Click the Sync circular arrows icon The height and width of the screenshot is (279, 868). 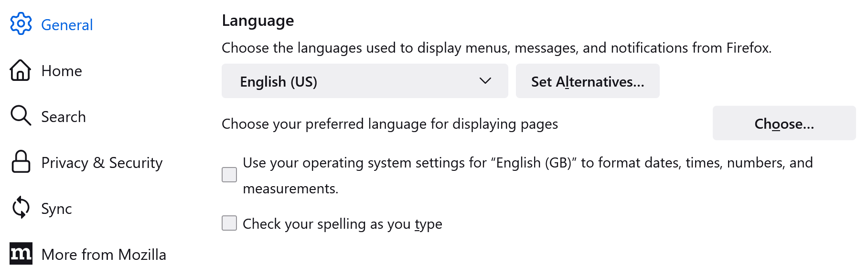point(21,208)
